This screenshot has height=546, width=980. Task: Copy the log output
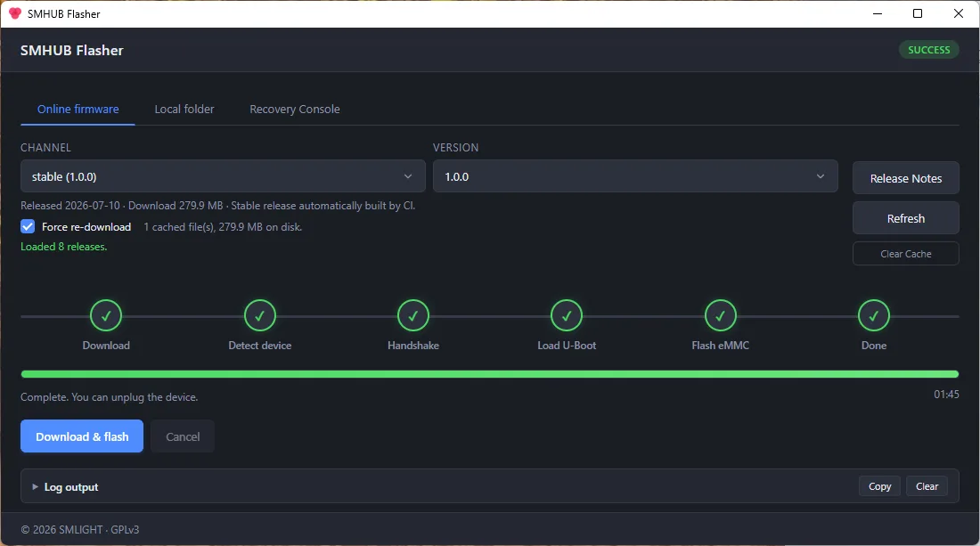pyautogui.click(x=879, y=486)
